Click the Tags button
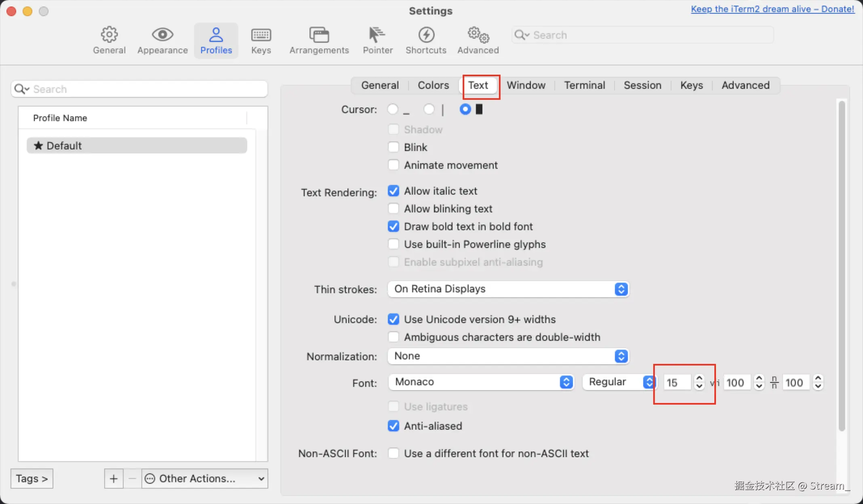The image size is (863, 504). coord(32,479)
